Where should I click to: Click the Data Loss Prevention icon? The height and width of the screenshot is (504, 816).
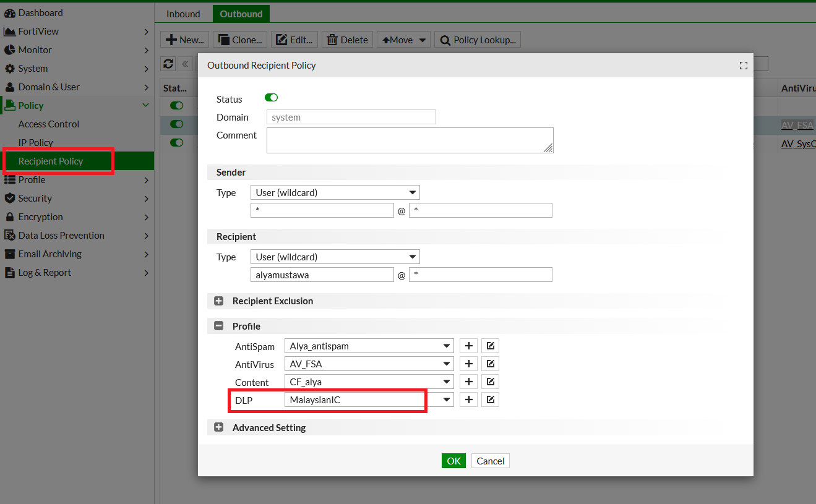[x=9, y=236]
